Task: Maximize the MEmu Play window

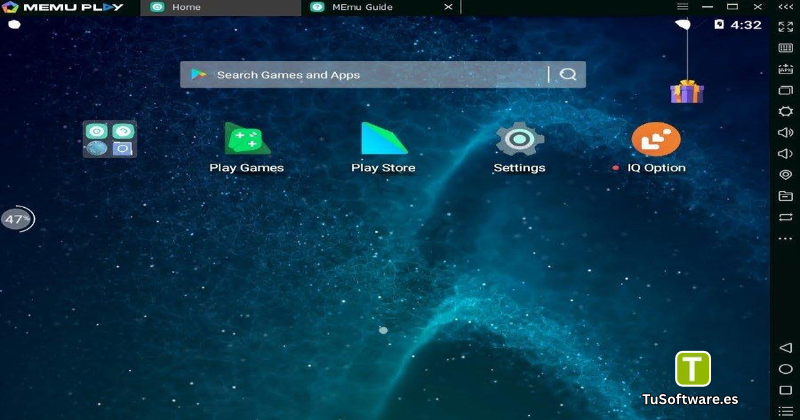Action: [733, 7]
